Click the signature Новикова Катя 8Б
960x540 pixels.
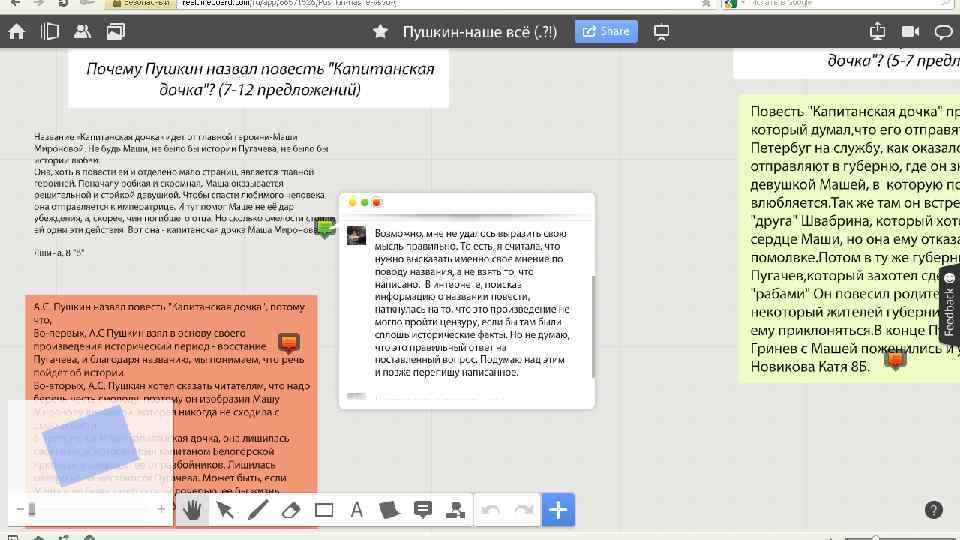pos(810,367)
